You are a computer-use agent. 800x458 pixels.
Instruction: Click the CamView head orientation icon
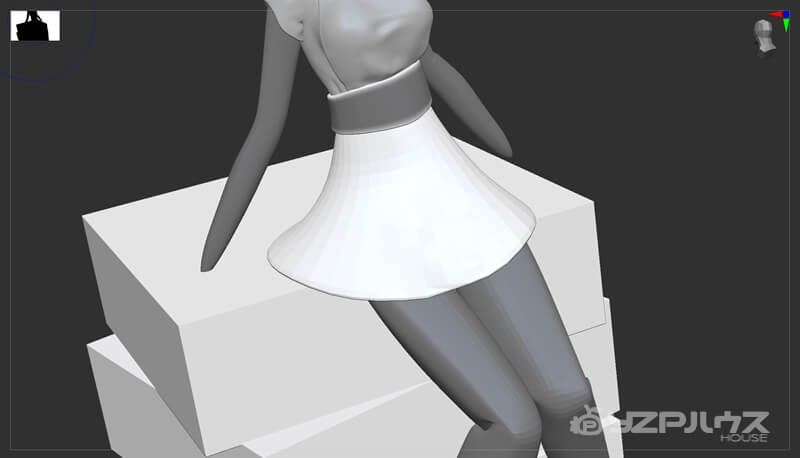coord(764,36)
